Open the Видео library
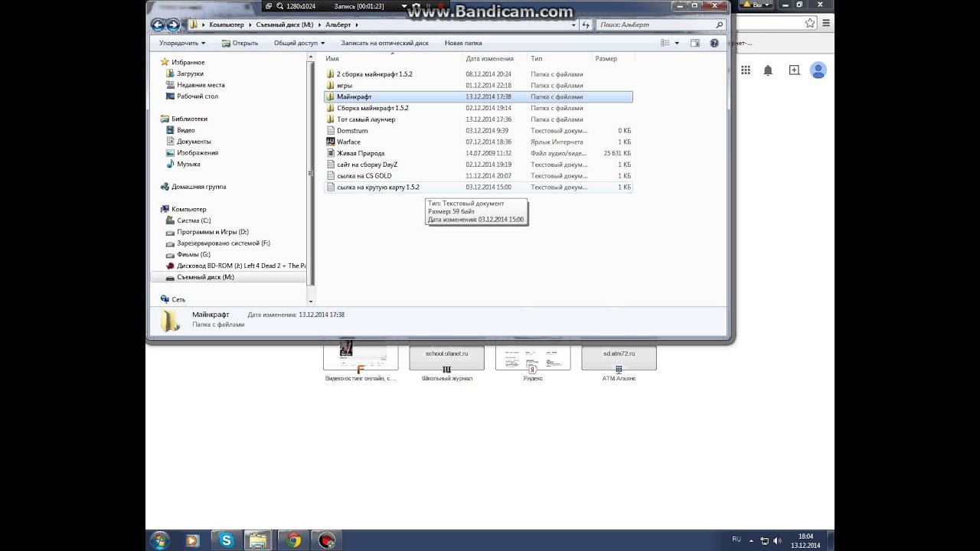Image resolution: width=980 pixels, height=551 pixels. click(x=185, y=130)
